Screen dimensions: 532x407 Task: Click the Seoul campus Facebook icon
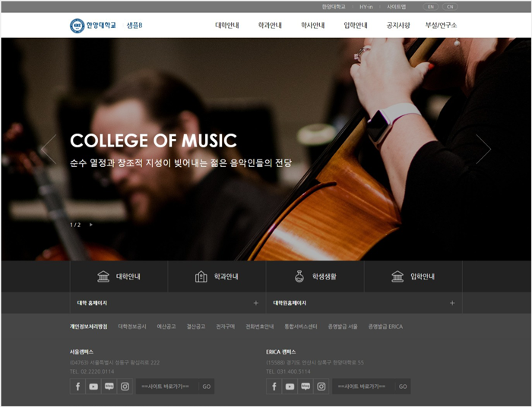click(78, 386)
